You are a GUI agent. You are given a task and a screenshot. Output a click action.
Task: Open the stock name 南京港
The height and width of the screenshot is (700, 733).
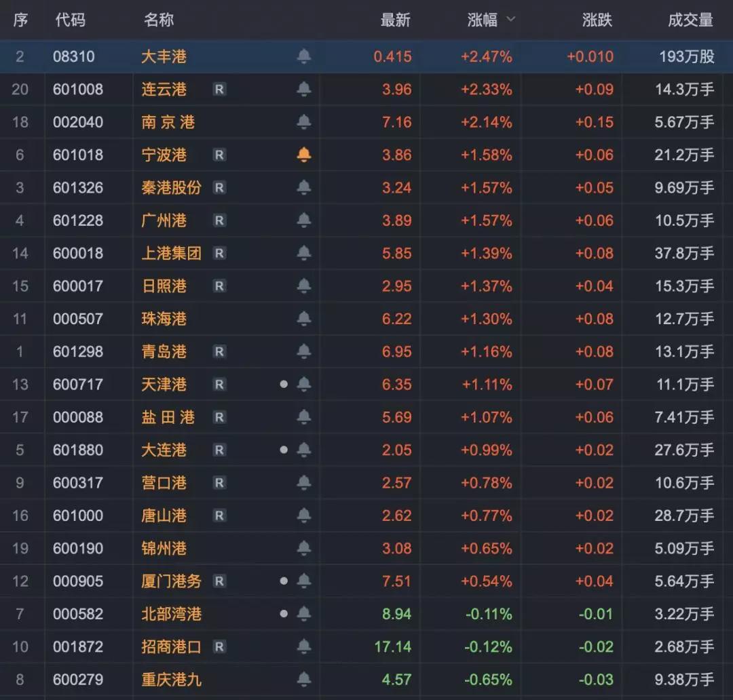pos(168,123)
